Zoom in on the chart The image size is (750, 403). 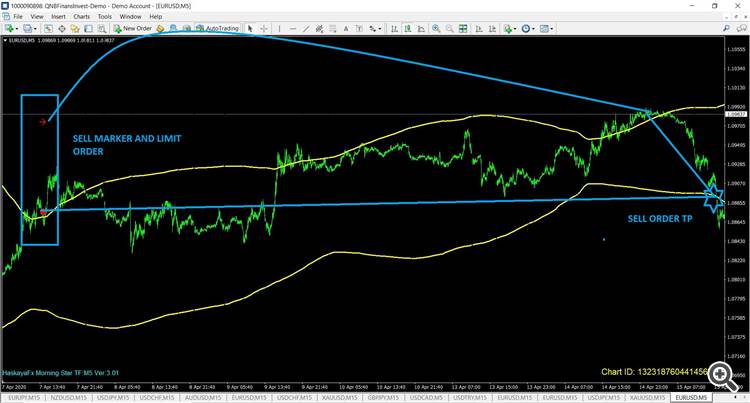coord(436,29)
